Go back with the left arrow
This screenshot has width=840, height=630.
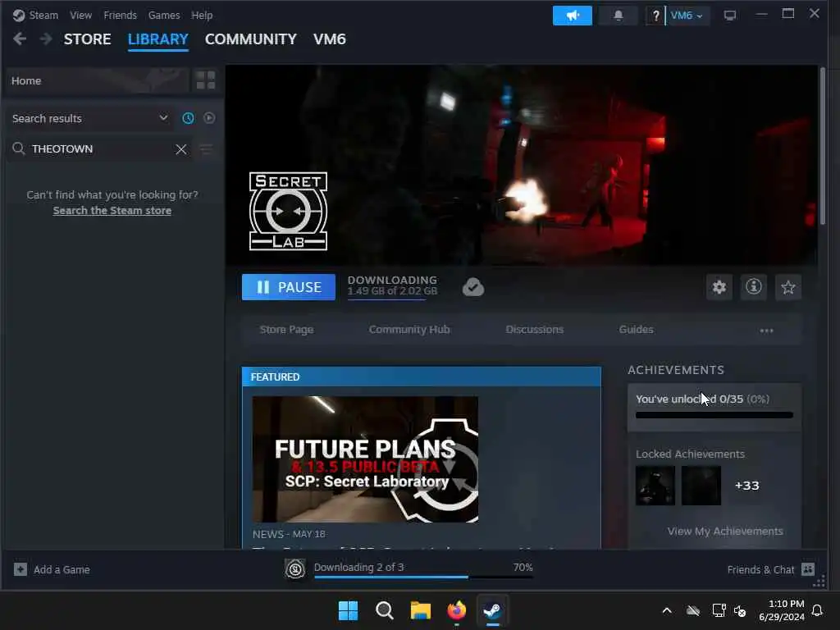click(x=20, y=39)
